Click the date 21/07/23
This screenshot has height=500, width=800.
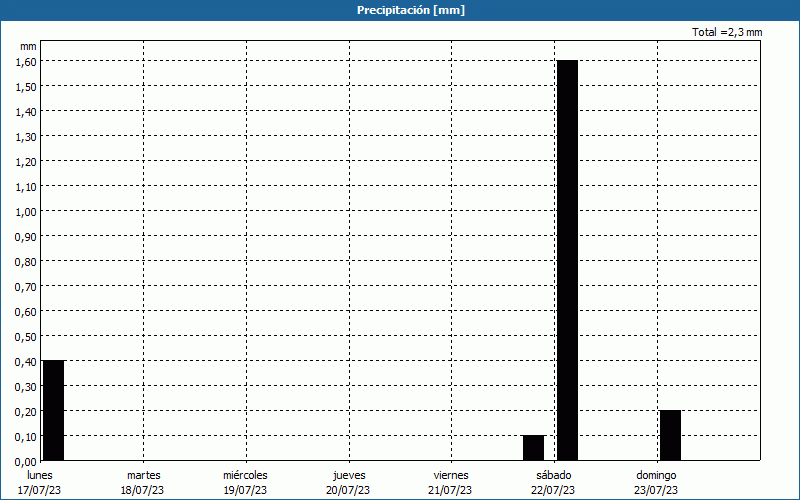coord(450,490)
